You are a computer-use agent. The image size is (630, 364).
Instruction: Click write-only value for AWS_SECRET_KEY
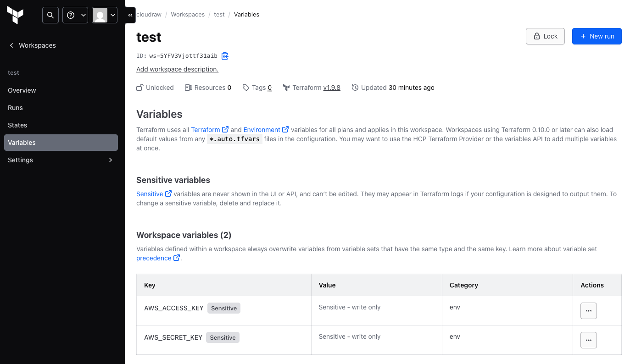pyautogui.click(x=350, y=336)
